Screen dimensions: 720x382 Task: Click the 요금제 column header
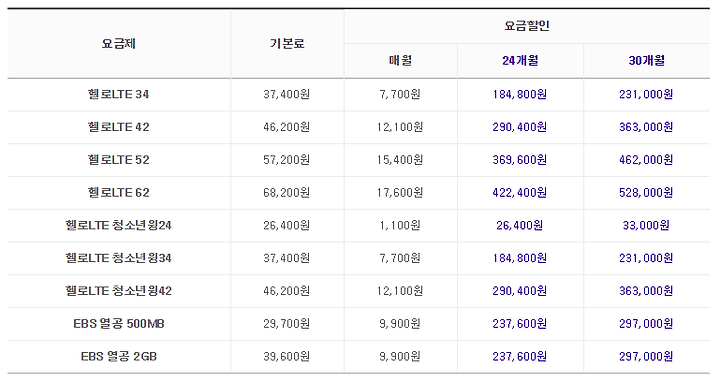click(118, 44)
